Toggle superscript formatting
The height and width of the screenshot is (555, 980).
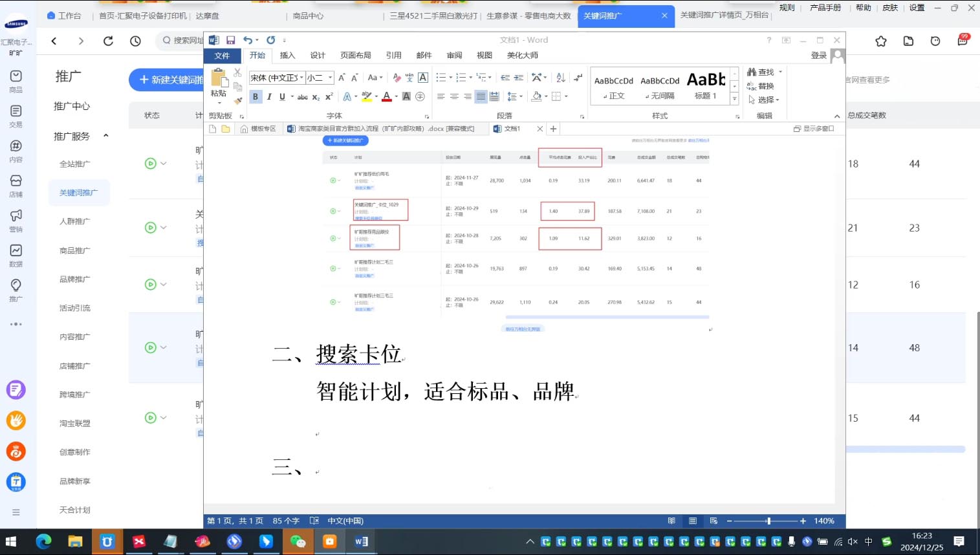[329, 97]
